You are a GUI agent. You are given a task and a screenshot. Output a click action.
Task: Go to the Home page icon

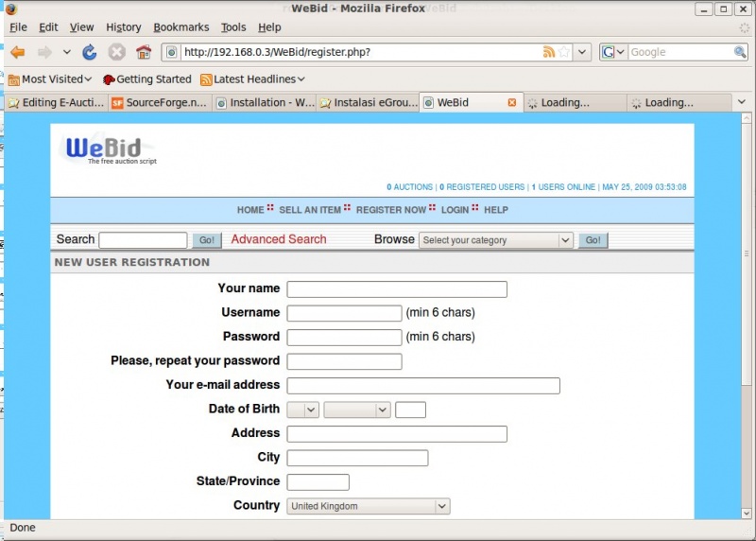coord(144,52)
